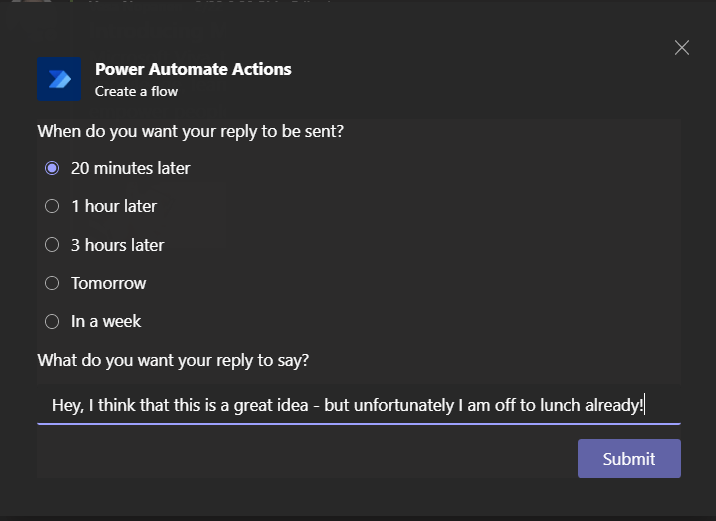Choose the In a week radio button
The height and width of the screenshot is (521, 716).
[x=53, y=321]
